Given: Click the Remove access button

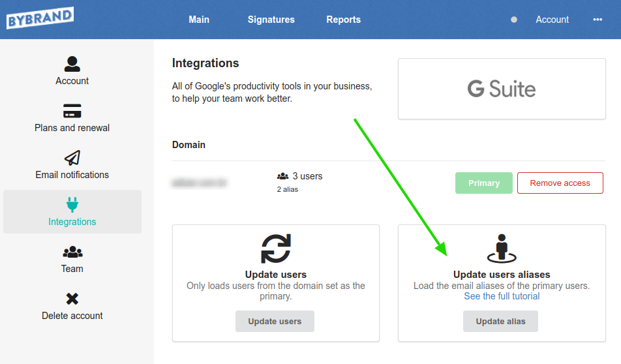Looking at the screenshot, I should click(x=560, y=183).
